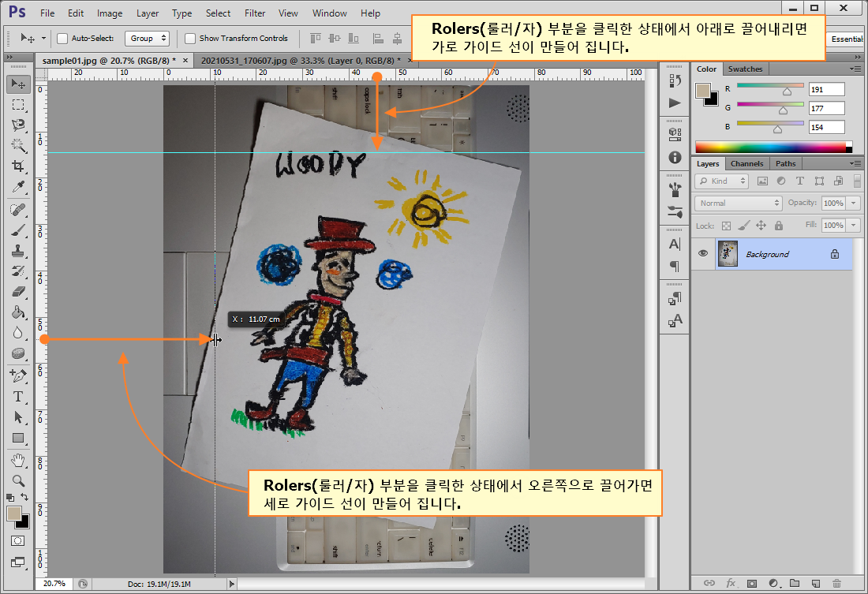868x594 pixels.
Task: Select the Pen tool
Action: (18, 376)
